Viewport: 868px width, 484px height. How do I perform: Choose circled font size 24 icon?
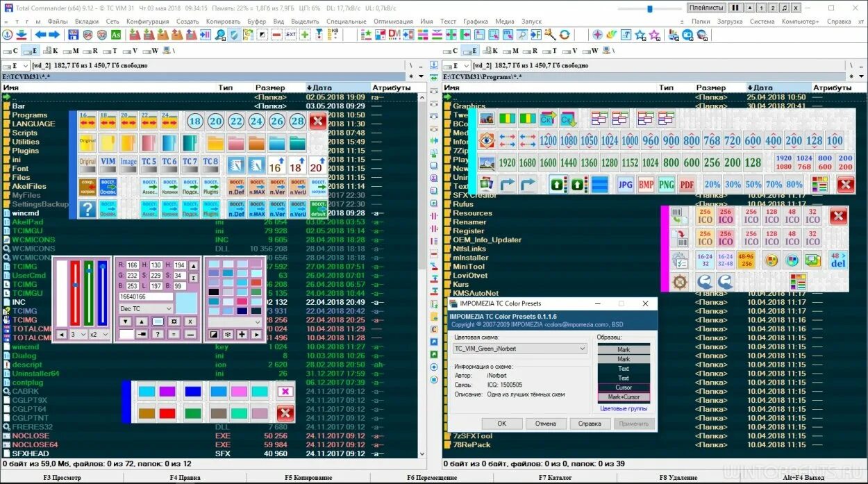256,122
